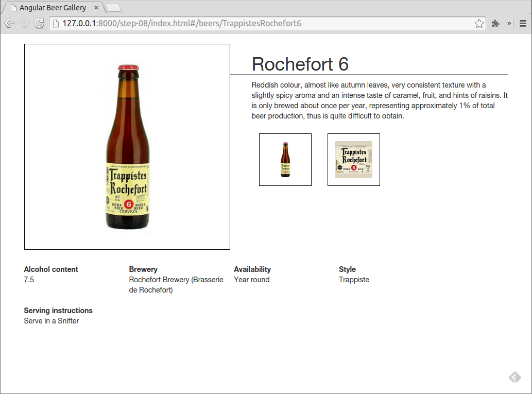The width and height of the screenshot is (532, 394).
Task: Open the extensions puzzle icon
Action: [495, 23]
